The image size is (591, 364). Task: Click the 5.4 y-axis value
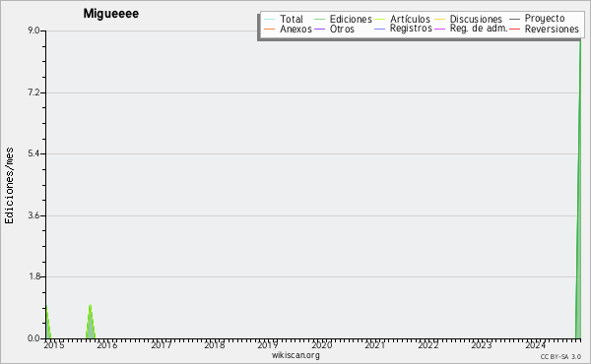[33, 153]
